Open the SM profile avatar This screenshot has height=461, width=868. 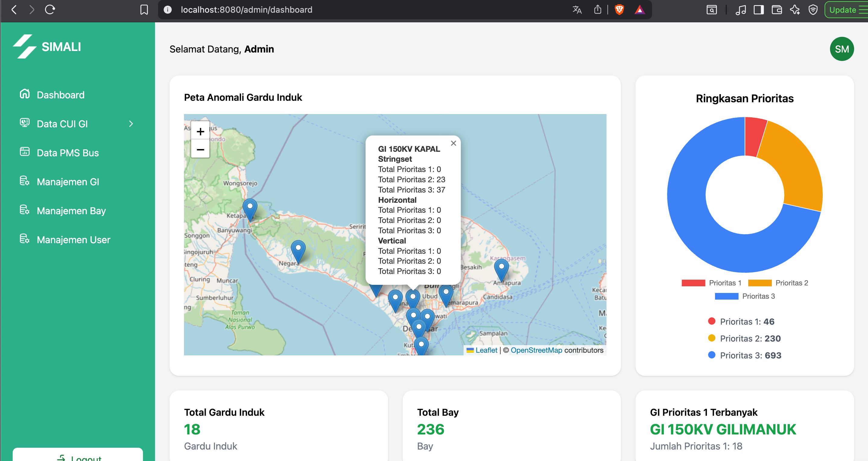click(842, 49)
